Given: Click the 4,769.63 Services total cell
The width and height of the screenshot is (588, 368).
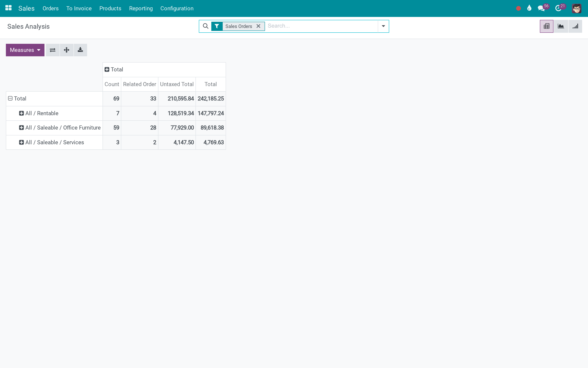Looking at the screenshot, I should pos(211,142).
